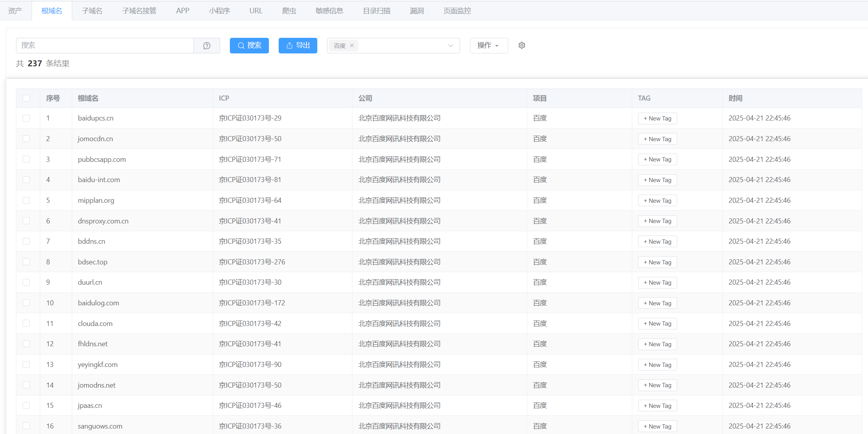Check the row for bddns.cn
Image resolution: width=868 pixels, height=434 pixels.
click(26, 241)
